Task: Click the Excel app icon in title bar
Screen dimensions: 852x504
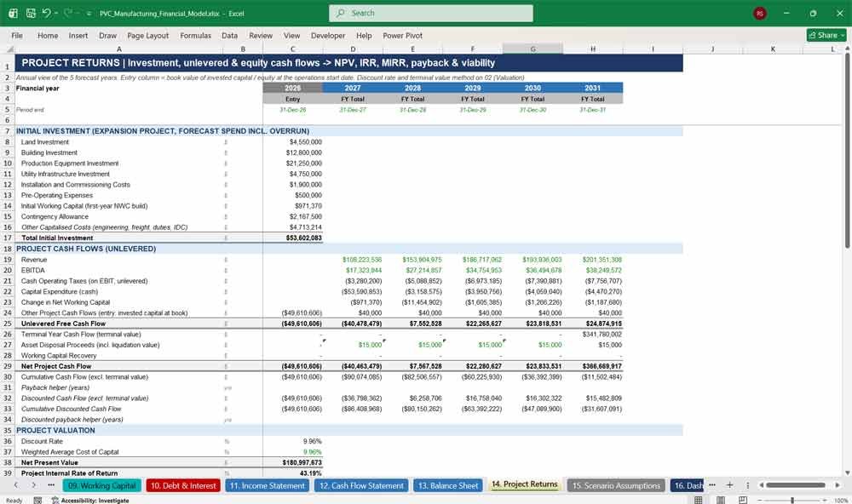Action: click(13, 13)
